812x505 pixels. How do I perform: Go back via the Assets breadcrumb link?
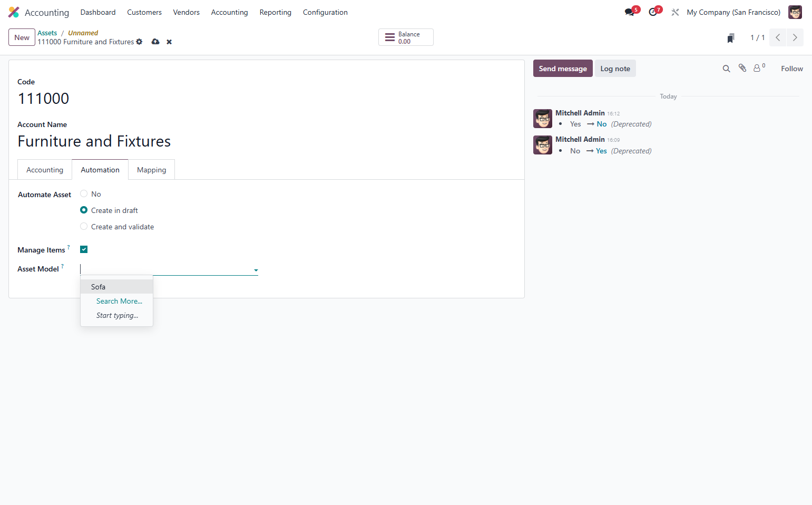click(47, 33)
